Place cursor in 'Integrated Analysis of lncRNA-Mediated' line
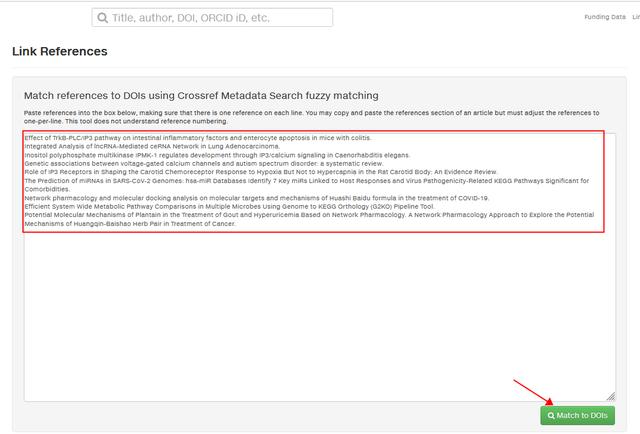Image resolution: width=640 pixels, height=434 pixels. (152, 146)
